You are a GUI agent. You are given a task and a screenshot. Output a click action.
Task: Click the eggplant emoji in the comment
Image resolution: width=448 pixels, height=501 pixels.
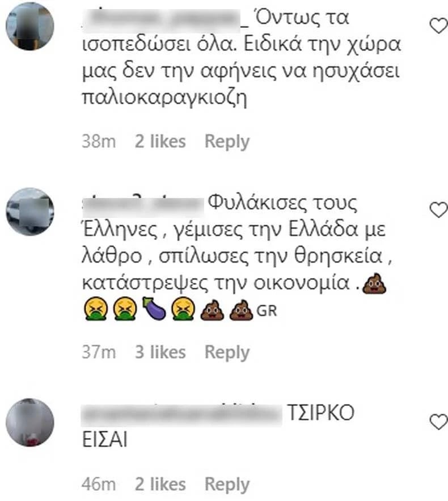(x=154, y=309)
